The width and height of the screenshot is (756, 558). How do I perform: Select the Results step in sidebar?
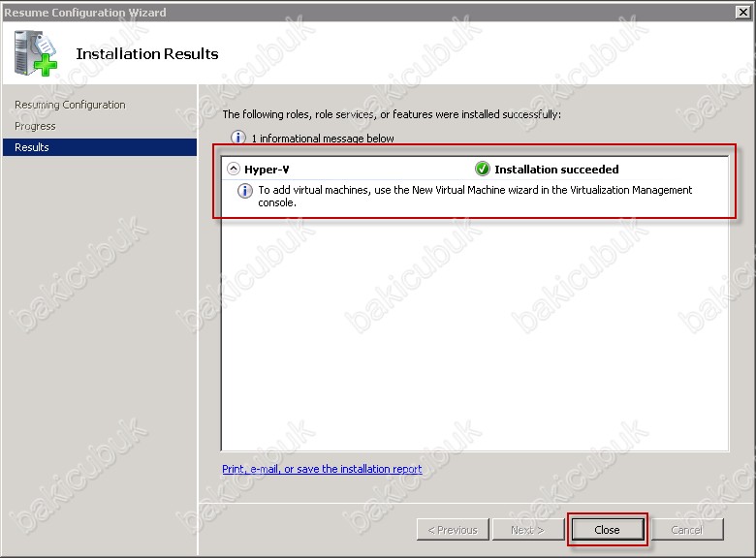tap(100, 147)
